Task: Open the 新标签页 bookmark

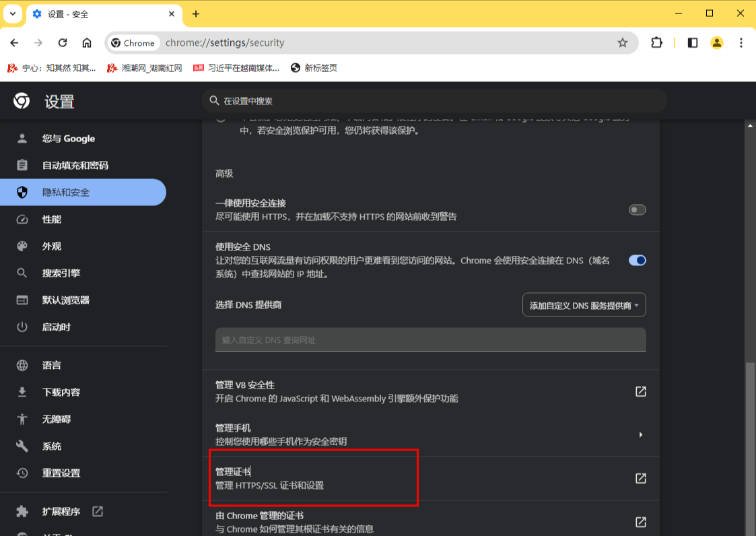Action: 314,68
